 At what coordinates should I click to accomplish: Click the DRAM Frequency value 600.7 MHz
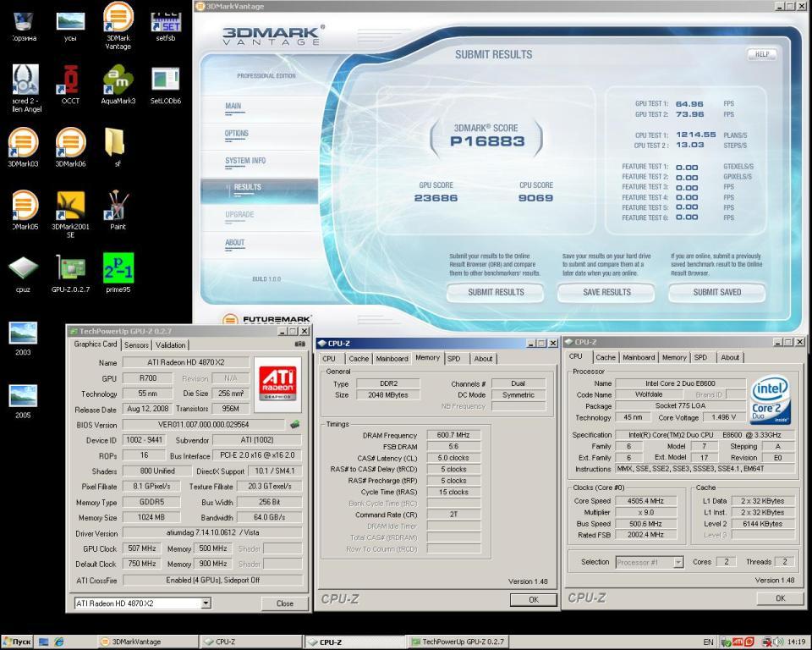click(x=453, y=435)
